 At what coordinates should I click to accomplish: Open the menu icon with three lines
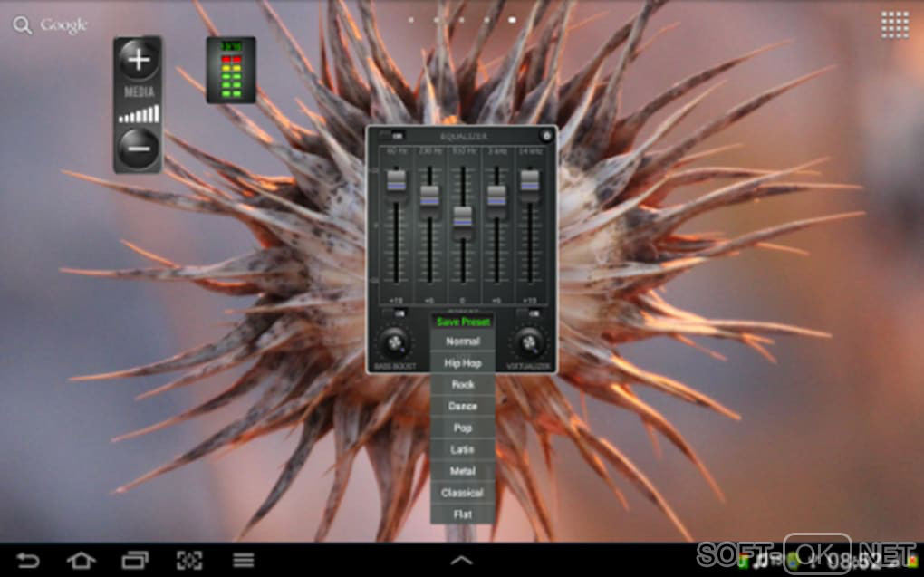tap(243, 560)
